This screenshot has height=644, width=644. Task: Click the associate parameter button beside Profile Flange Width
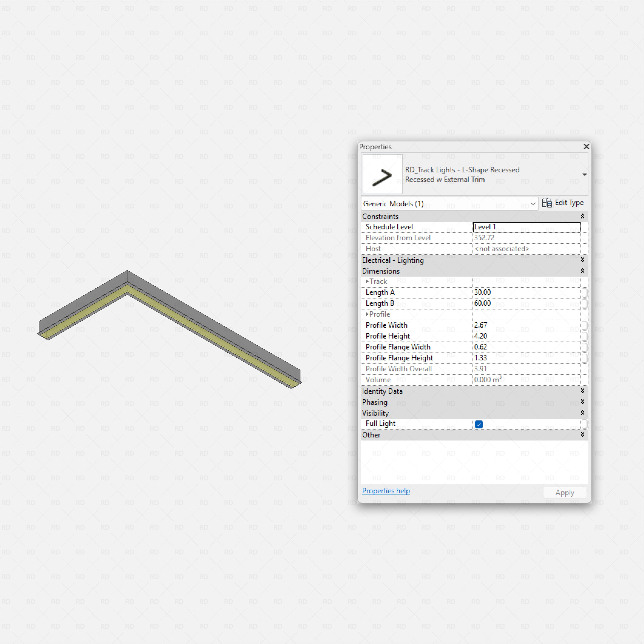pos(585,347)
